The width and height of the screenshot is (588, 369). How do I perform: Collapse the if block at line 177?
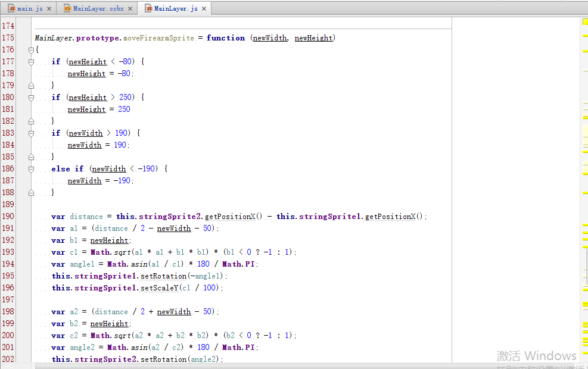[31, 62]
